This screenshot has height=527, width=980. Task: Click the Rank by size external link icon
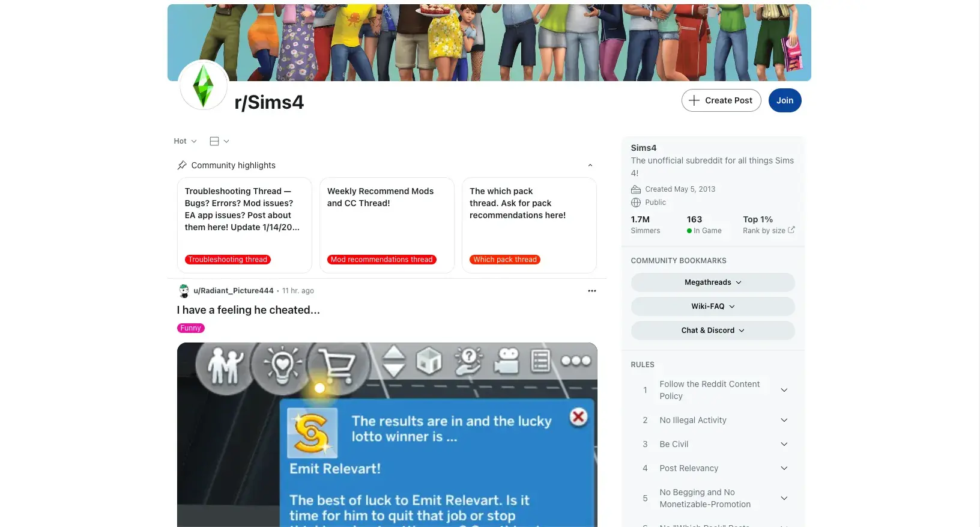coord(791,230)
